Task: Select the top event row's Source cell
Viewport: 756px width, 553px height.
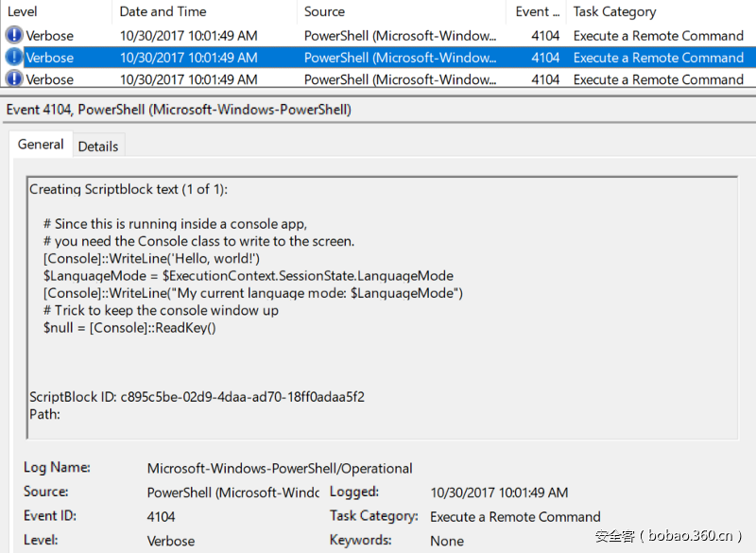Action: coord(399,35)
